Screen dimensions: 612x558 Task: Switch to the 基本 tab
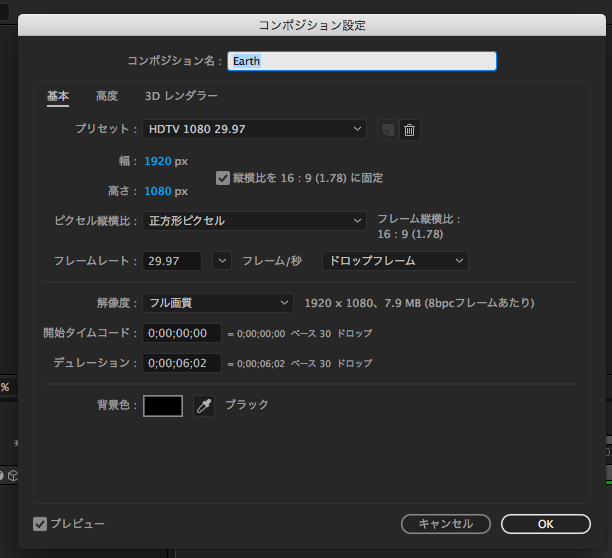(58, 96)
